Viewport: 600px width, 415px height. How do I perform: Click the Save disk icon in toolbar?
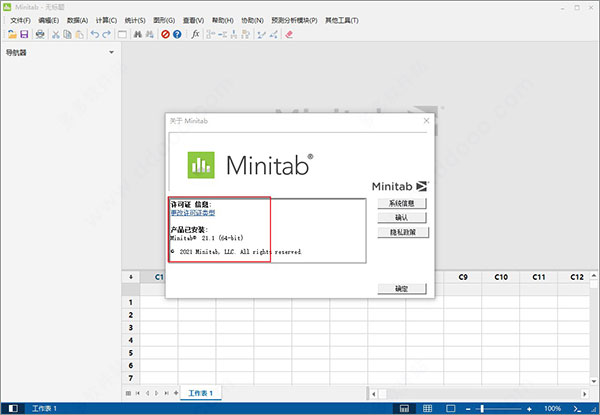click(x=24, y=34)
